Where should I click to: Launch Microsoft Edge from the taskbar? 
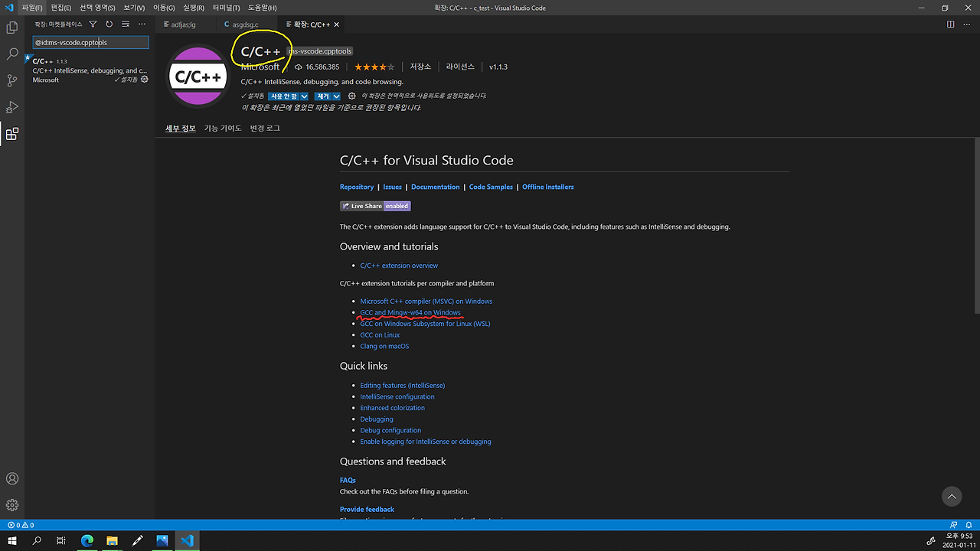[87, 540]
